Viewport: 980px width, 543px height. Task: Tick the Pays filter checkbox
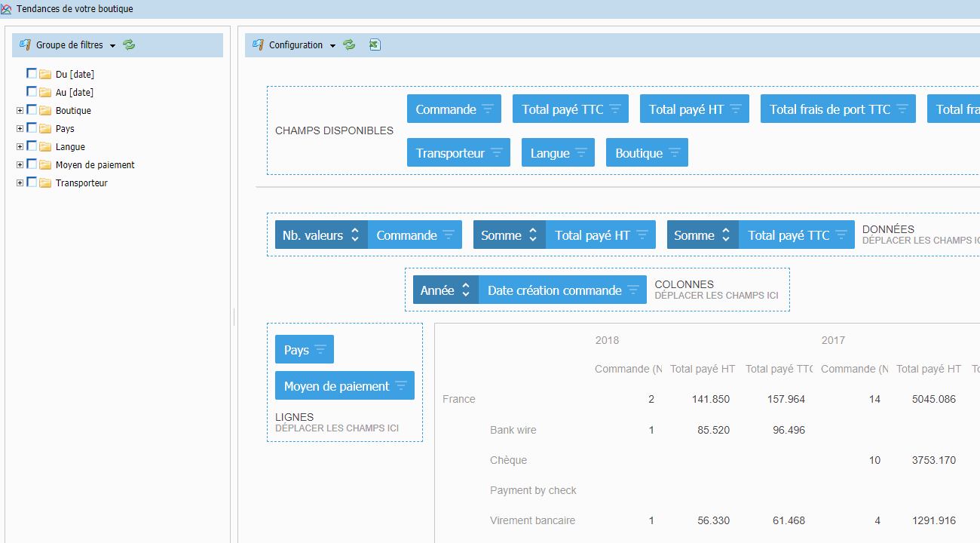pyautogui.click(x=32, y=128)
